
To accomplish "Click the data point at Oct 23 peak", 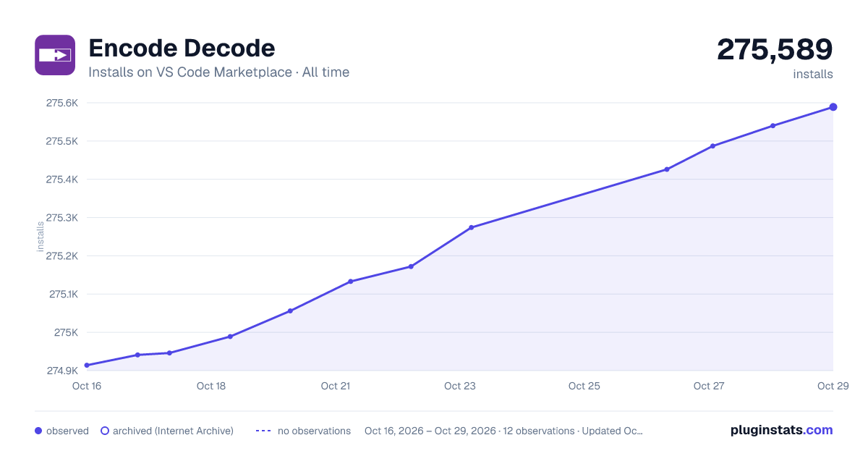I will (x=471, y=227).
